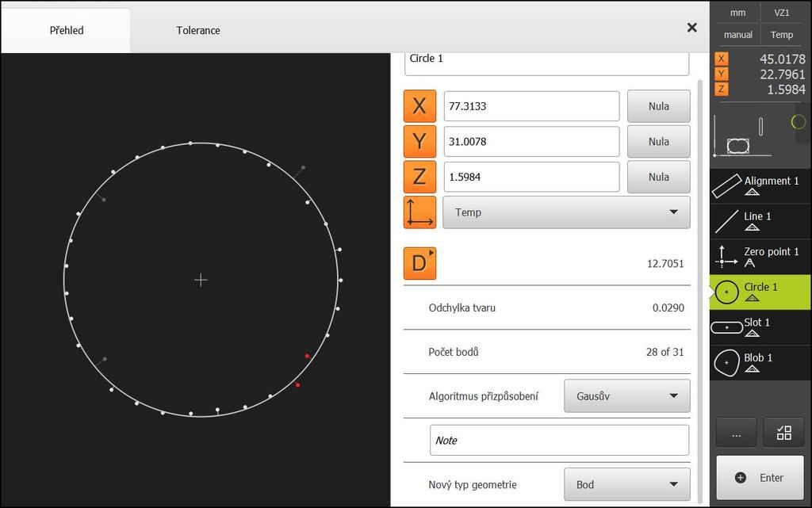Click the Odchylka tvaru value 0.0290
This screenshot has width=812, height=508.
[668, 307]
